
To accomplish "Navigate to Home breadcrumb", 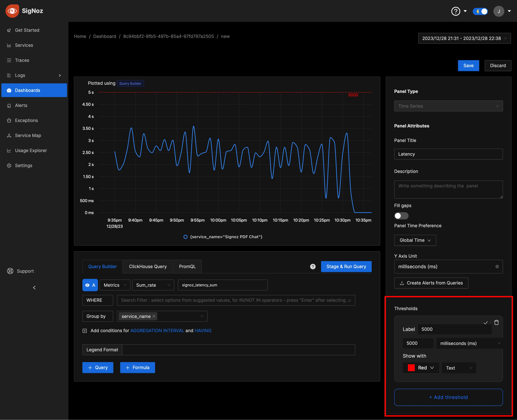I will click(x=80, y=36).
